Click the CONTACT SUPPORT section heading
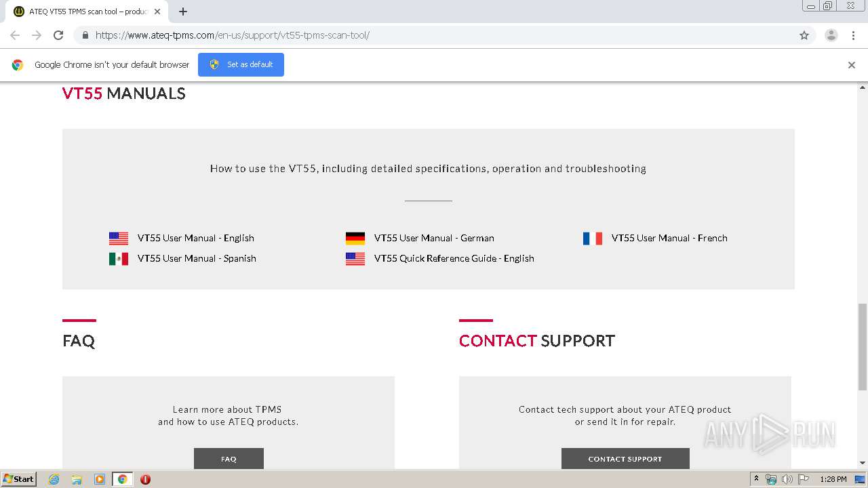The height and width of the screenshot is (488, 868). click(x=537, y=341)
